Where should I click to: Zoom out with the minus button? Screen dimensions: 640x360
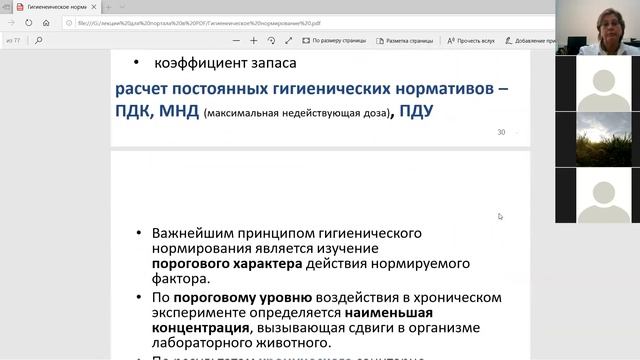[236, 40]
